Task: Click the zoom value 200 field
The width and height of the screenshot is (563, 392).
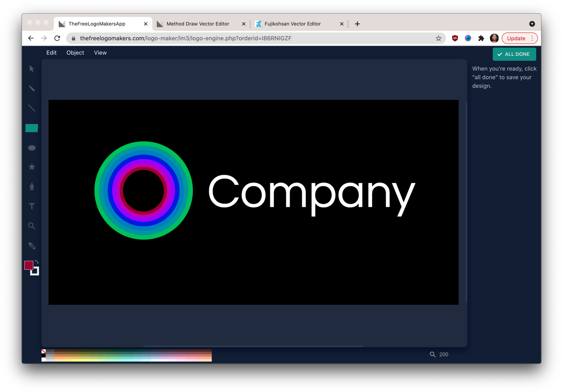Action: click(x=444, y=354)
